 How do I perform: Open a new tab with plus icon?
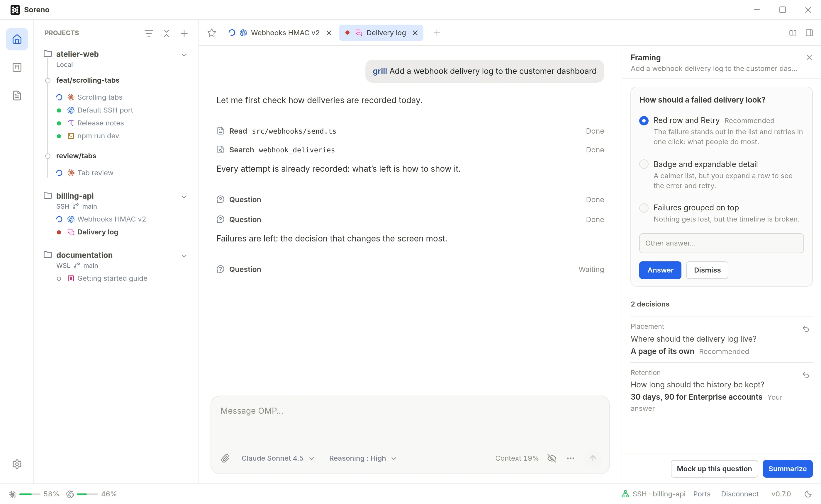click(437, 33)
